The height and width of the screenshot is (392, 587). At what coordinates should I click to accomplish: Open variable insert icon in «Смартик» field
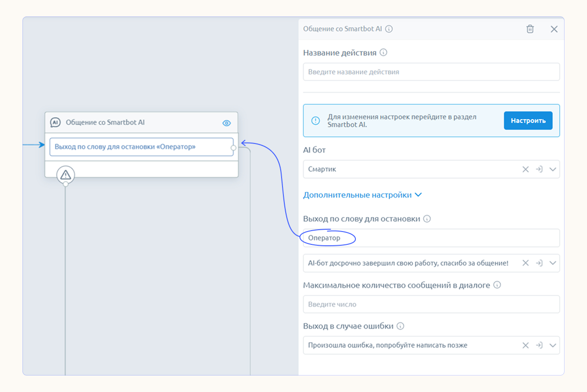point(539,169)
